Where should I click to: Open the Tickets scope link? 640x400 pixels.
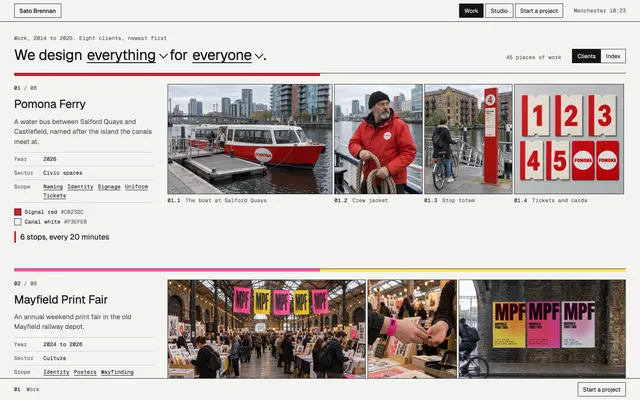point(55,196)
